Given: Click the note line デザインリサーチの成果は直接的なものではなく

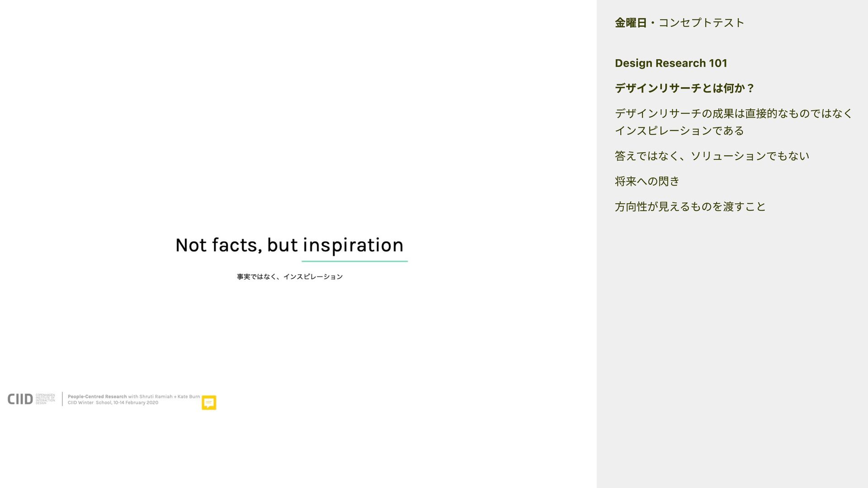Looking at the screenshot, I should [x=733, y=113].
